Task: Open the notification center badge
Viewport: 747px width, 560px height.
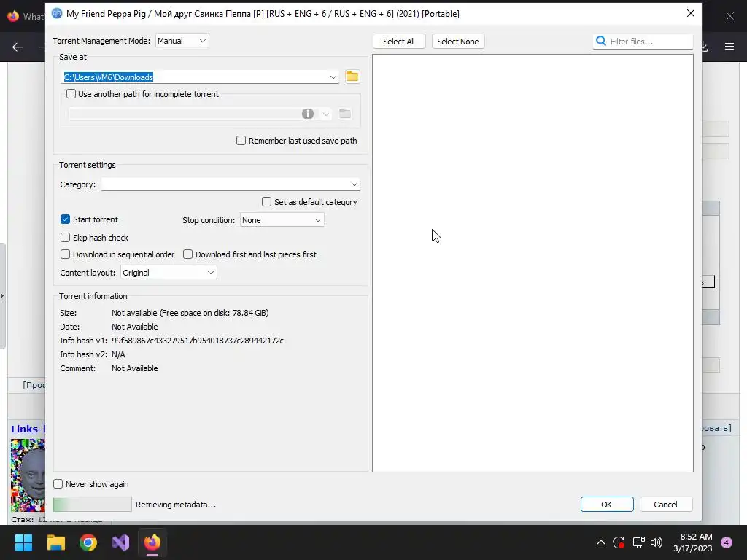Action: 727,542
